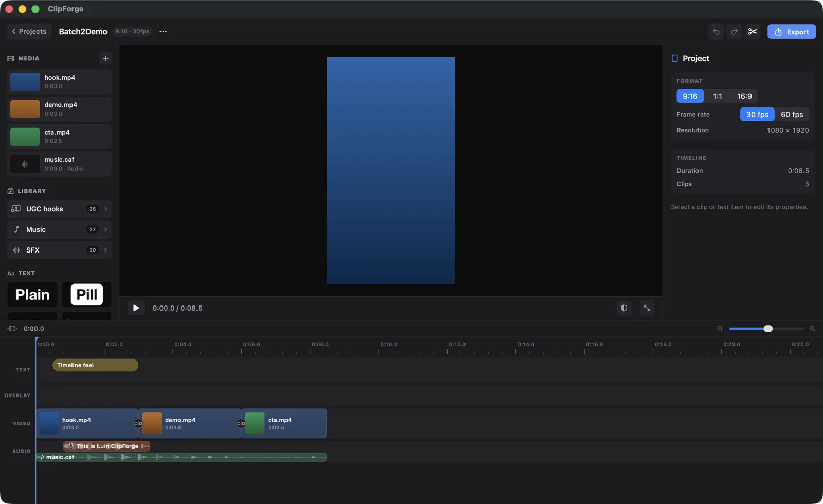Click the undo arrow icon
Screen dimensions: 823x504
(x=716, y=32)
